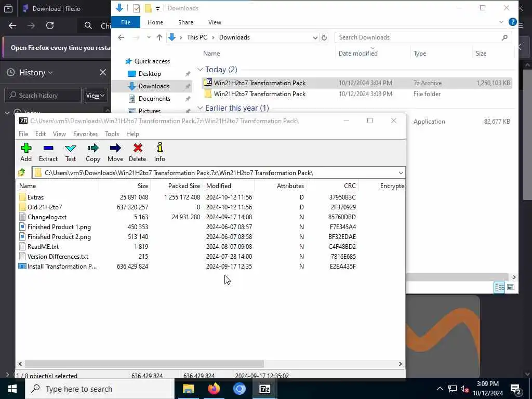Open the View dropdown in Firefox history

pos(96,96)
